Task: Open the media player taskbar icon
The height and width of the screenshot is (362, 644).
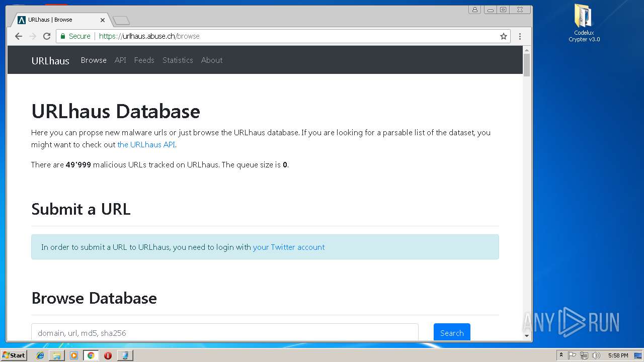Action: [x=74, y=355]
